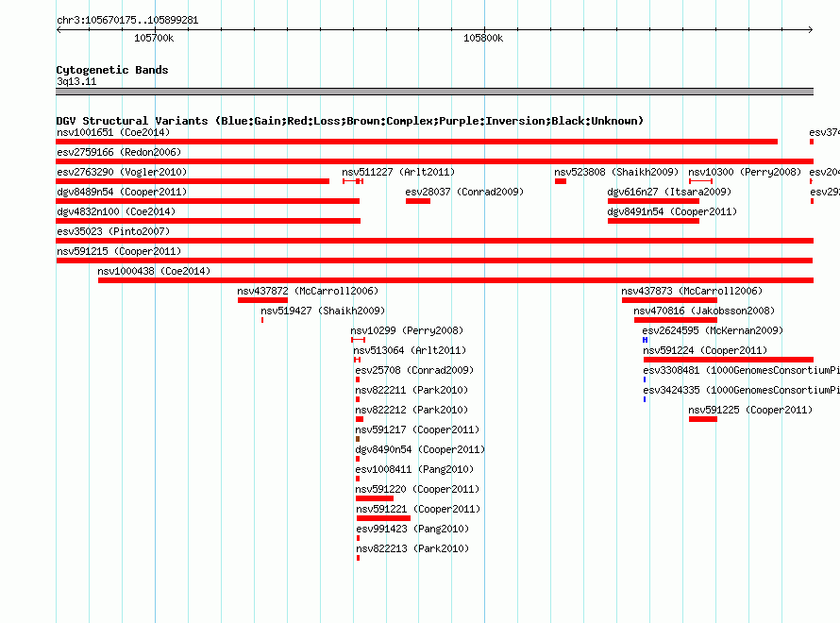
Task: Select the DGV Structural Variants track title
Action: [350, 121]
